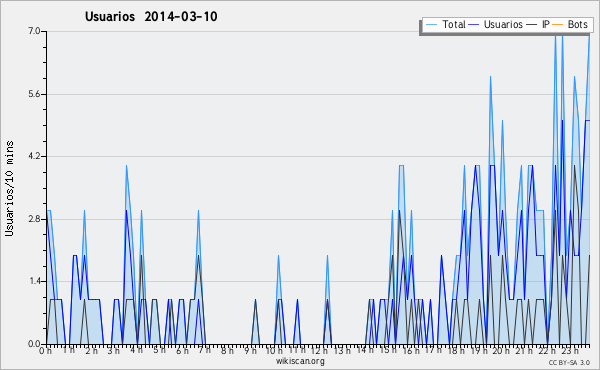Click the '15 h' x-axis tick label
Screen dimensions: 600x370
click(388, 350)
